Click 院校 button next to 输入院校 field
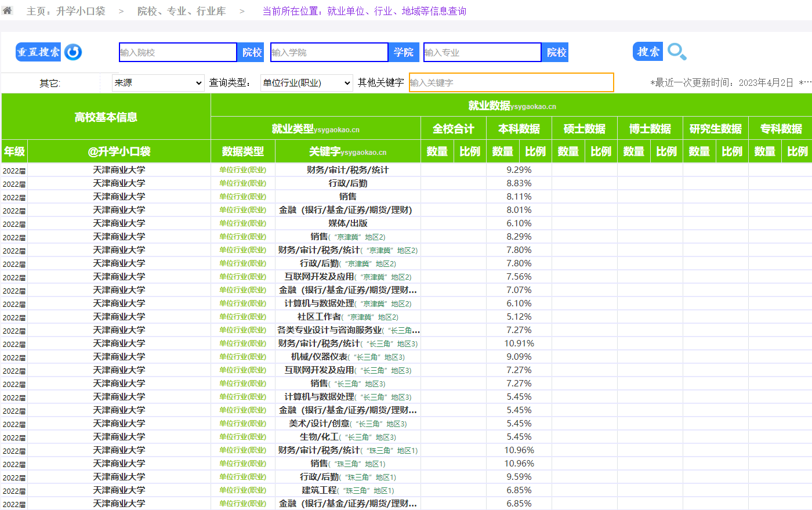Screen dimensions: 812x510 pyautogui.click(x=252, y=52)
